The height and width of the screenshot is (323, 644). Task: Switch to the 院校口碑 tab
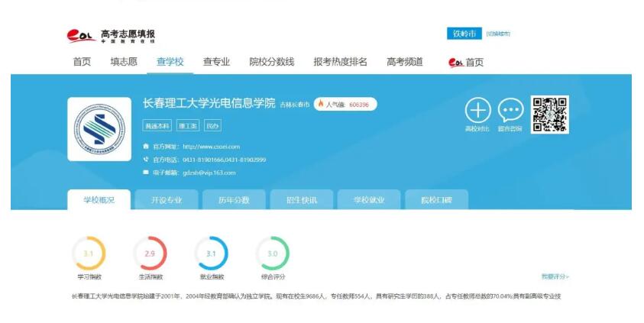436,200
